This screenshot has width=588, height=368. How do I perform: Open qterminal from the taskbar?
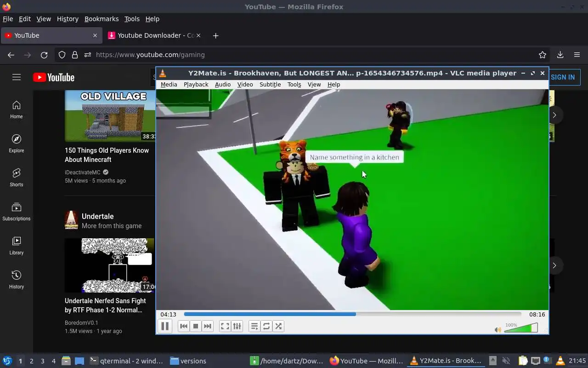tap(126, 361)
